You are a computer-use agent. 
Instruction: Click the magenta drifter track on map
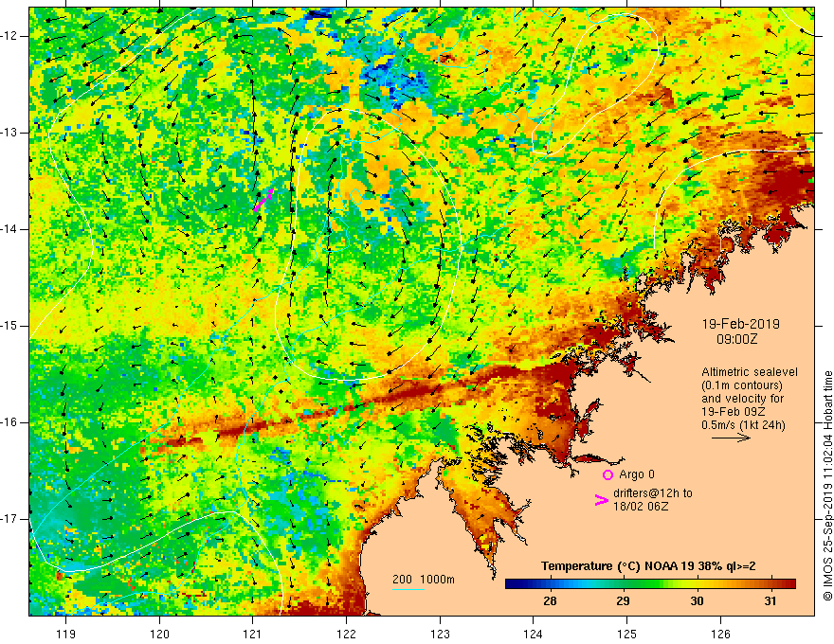pyautogui.click(x=263, y=200)
